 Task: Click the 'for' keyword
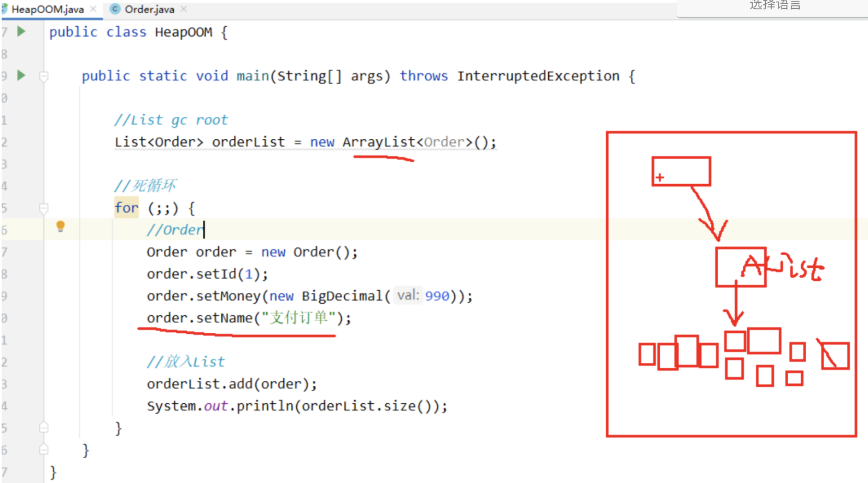pyautogui.click(x=126, y=208)
